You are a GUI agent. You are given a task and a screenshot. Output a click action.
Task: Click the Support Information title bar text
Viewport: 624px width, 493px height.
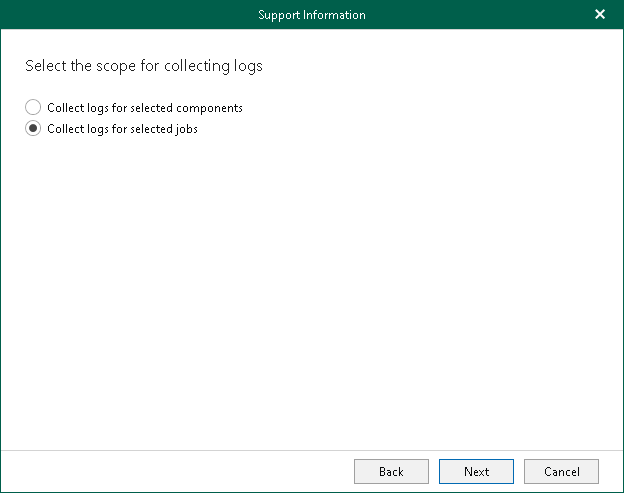point(312,15)
